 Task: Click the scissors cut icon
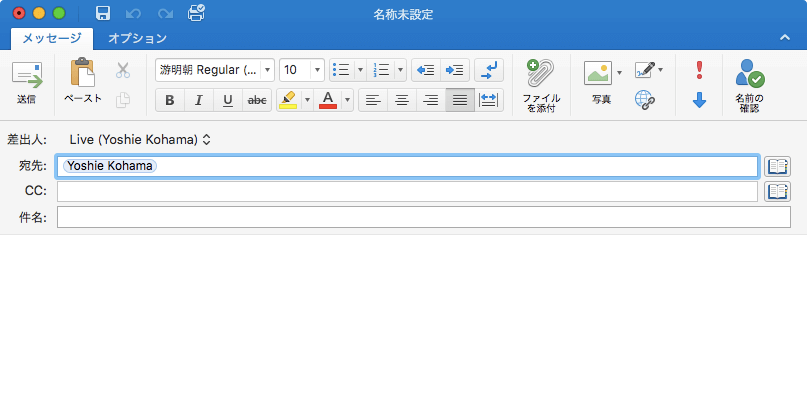pyautogui.click(x=123, y=70)
